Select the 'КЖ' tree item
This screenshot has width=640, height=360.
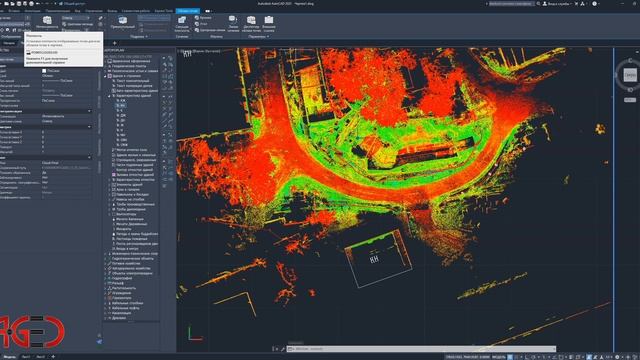(x=121, y=100)
